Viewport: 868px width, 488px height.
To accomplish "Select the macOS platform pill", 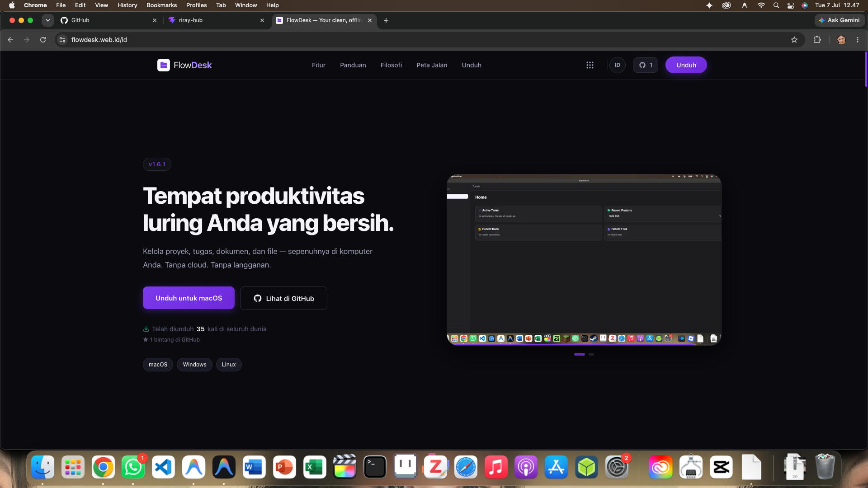I will pyautogui.click(x=158, y=365).
